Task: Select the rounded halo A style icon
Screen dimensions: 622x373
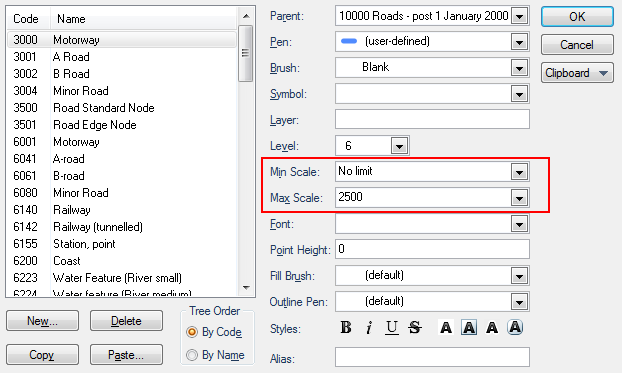Action: click(x=515, y=328)
